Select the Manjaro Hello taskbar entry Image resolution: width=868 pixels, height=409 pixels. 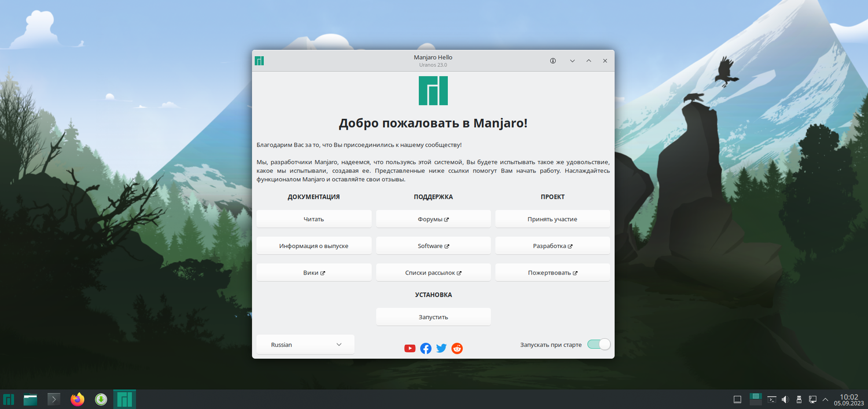click(124, 399)
